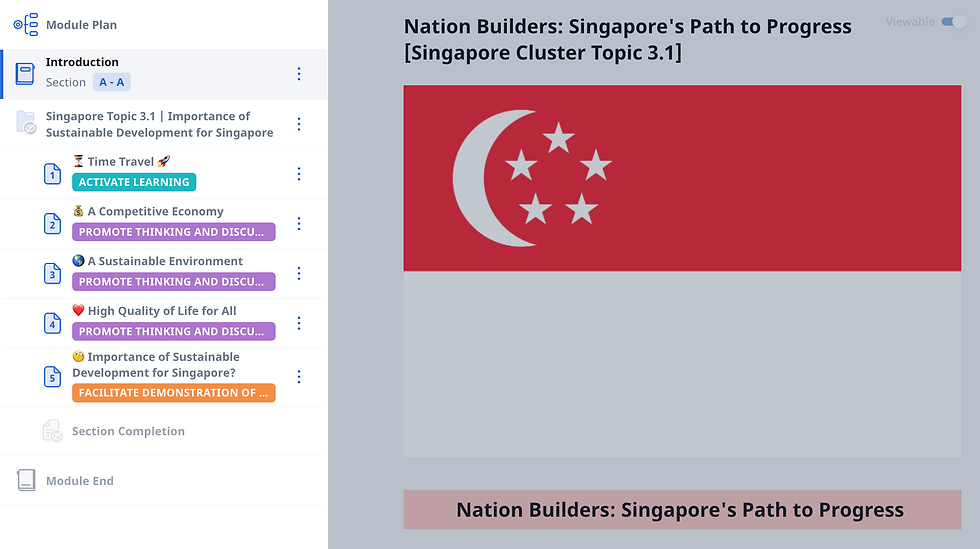This screenshot has height=549, width=980.
Task: Open the three-dot menu for Singapore Topic 3.1
Action: (299, 124)
